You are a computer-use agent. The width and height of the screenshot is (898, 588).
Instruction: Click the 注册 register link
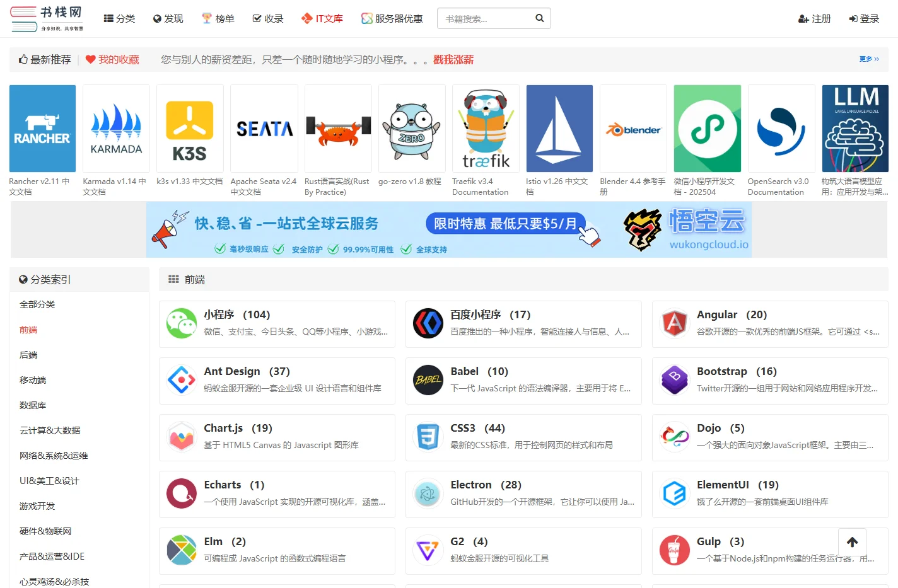(x=815, y=19)
